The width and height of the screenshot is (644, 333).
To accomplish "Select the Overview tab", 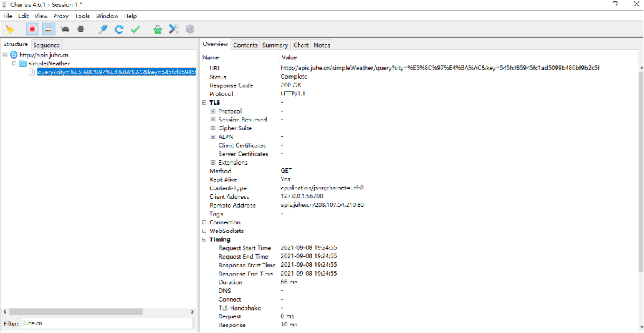I will tap(215, 45).
